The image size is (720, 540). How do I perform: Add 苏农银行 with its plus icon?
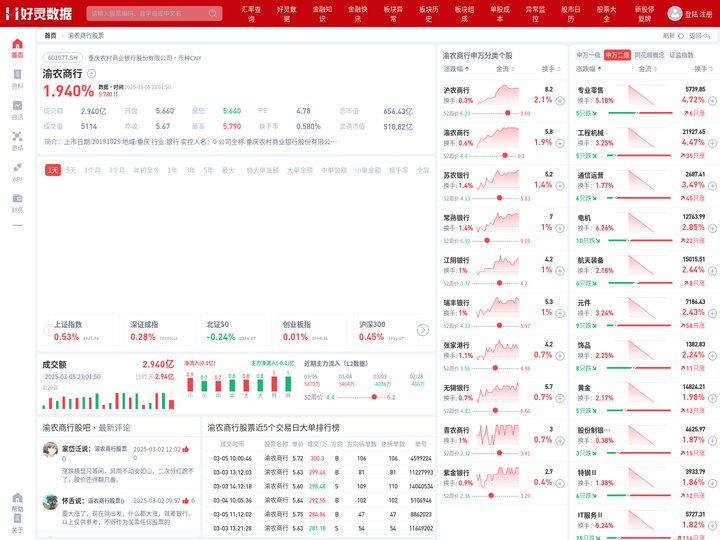[560, 186]
